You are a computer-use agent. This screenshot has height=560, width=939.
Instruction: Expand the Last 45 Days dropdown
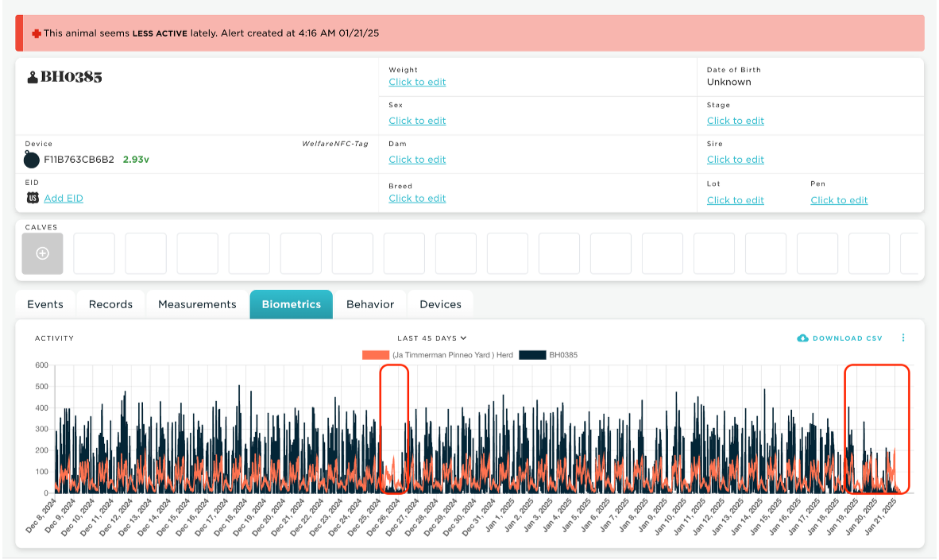click(x=432, y=338)
